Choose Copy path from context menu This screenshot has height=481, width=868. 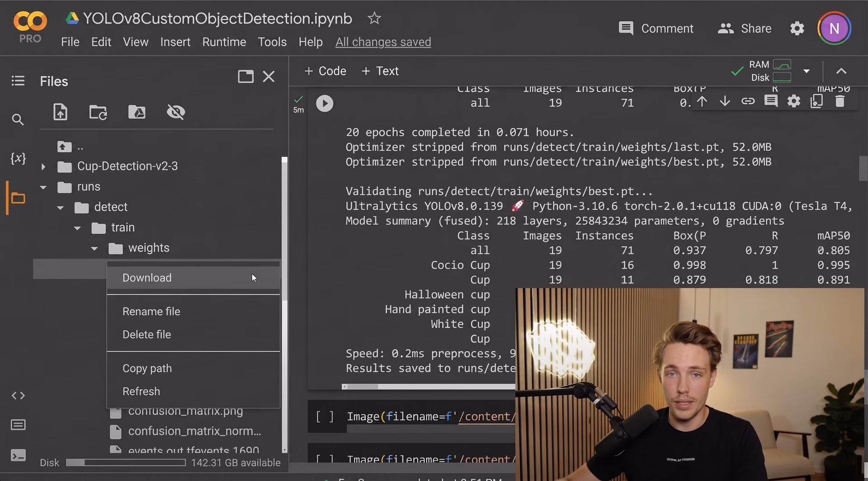pos(193,369)
